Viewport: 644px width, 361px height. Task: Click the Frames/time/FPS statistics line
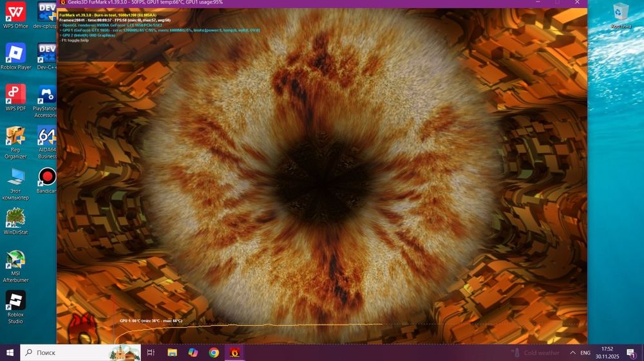click(115, 20)
